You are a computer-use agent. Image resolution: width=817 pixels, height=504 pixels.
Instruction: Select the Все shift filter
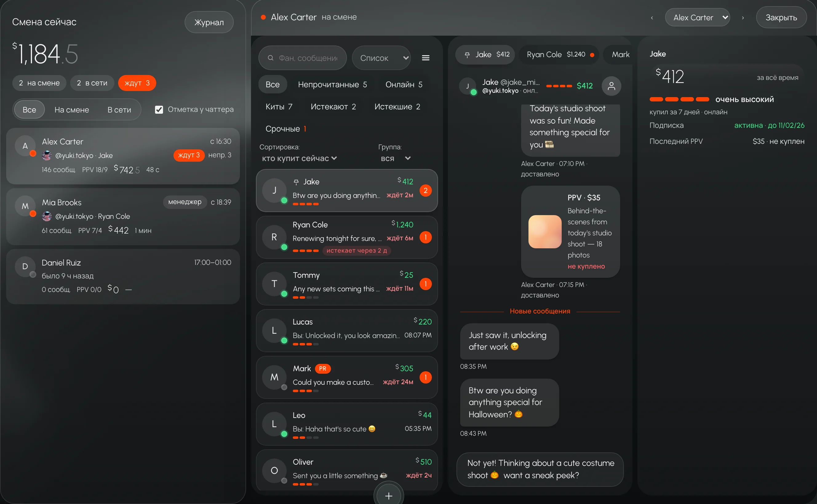click(x=29, y=110)
